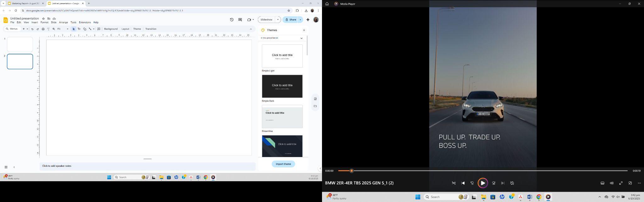Collapse 'In this presentation' themes section
Image resolution: width=644 pixels, height=202 pixels.
click(301, 38)
